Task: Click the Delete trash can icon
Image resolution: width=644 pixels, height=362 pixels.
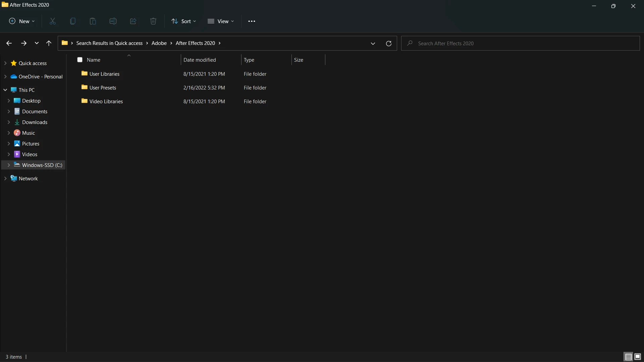Action: pos(153,21)
